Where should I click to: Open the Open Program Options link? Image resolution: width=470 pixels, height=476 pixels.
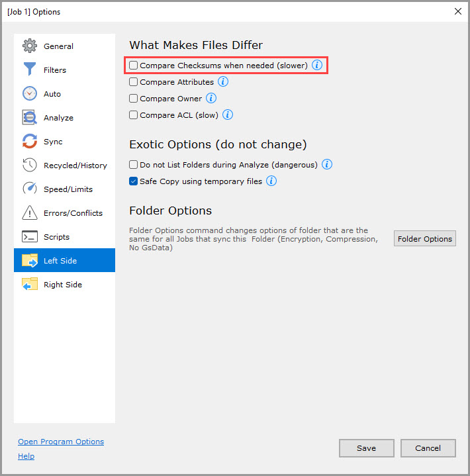click(x=61, y=442)
